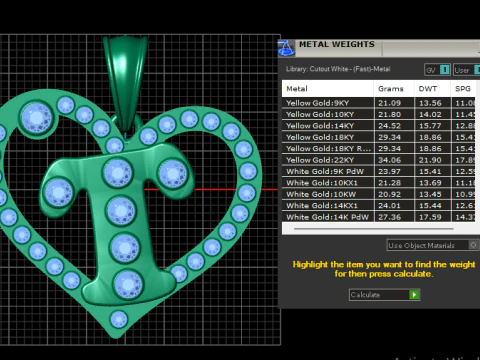
Task: Select the Yellow Gold:9KY row
Action: [379, 103]
